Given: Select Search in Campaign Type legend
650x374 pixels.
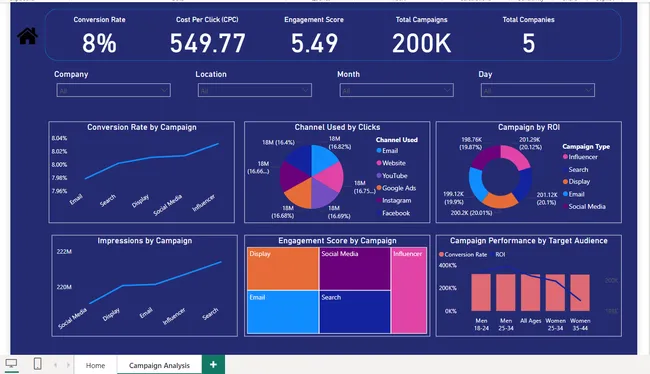Looking at the screenshot, I should [x=575, y=170].
